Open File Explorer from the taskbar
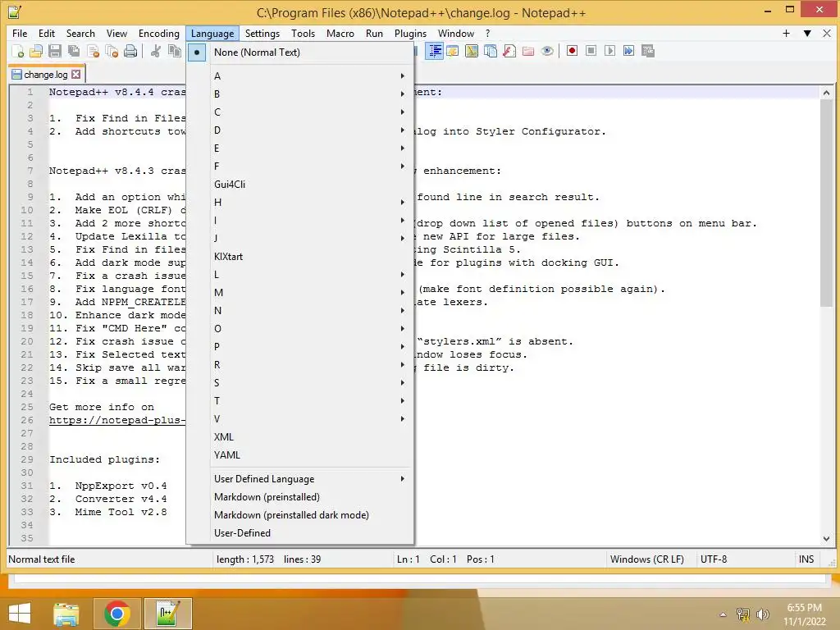This screenshot has height=630, width=840. (x=66, y=614)
